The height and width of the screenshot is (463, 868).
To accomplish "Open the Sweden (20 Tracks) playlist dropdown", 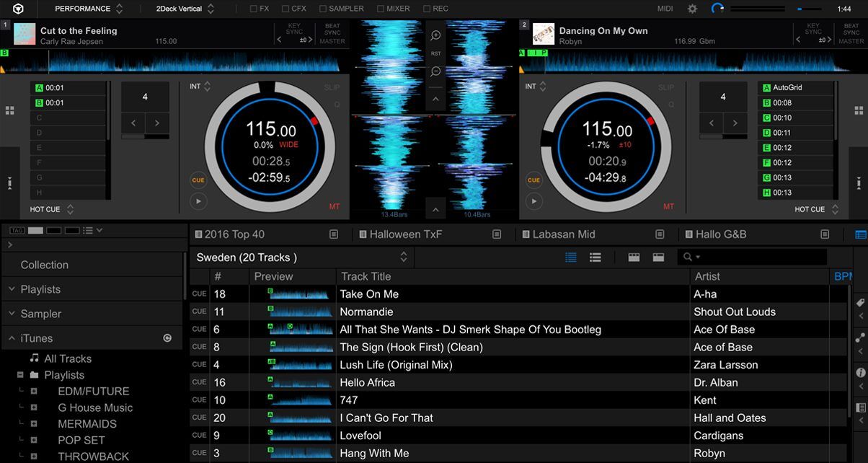I will point(301,257).
